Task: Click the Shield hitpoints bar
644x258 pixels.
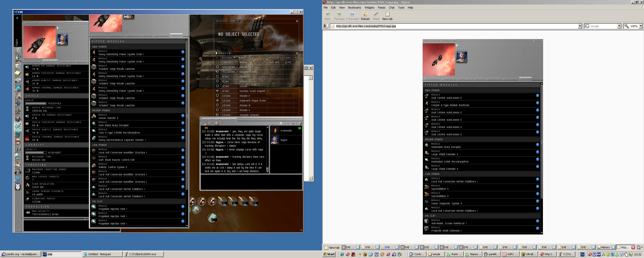Action: pyautogui.click(x=36, y=104)
